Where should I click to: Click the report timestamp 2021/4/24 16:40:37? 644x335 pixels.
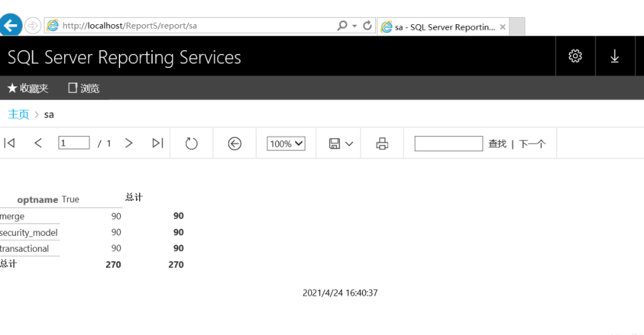[340, 292]
